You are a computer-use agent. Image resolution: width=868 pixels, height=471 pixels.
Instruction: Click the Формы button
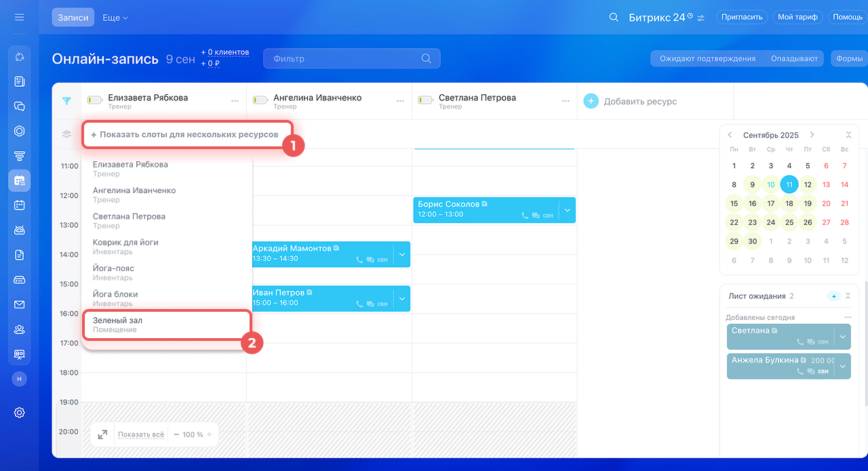coord(849,59)
